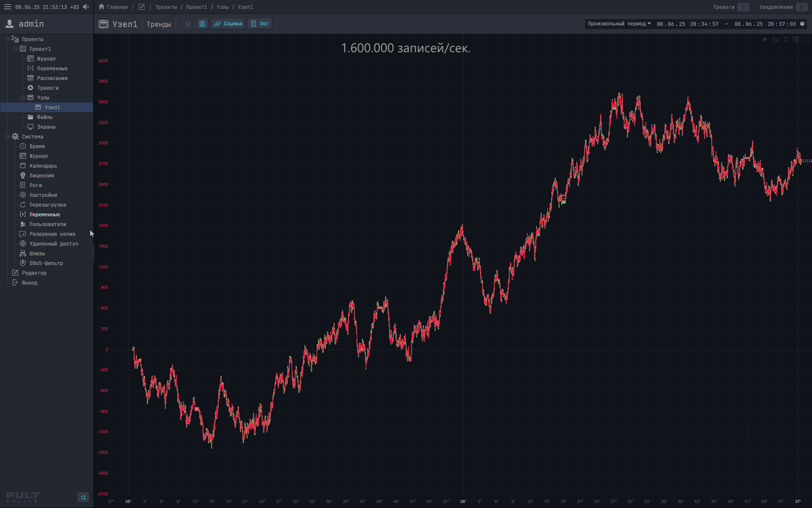Open the Лог button

pos(260,24)
